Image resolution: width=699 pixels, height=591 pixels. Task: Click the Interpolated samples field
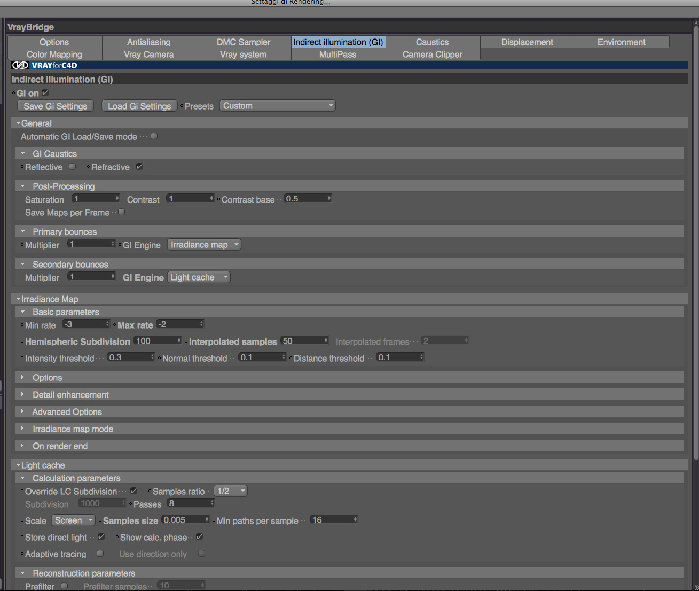pos(305,341)
